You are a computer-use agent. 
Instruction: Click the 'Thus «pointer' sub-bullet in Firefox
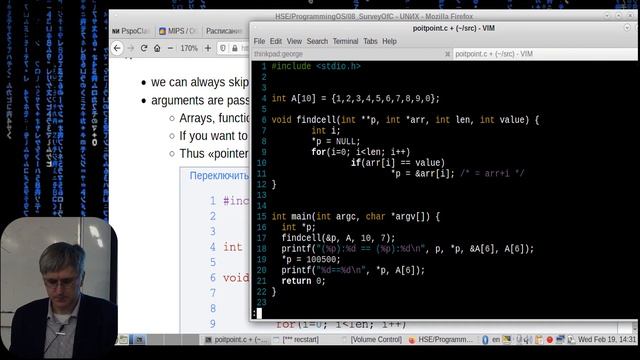tap(214, 153)
